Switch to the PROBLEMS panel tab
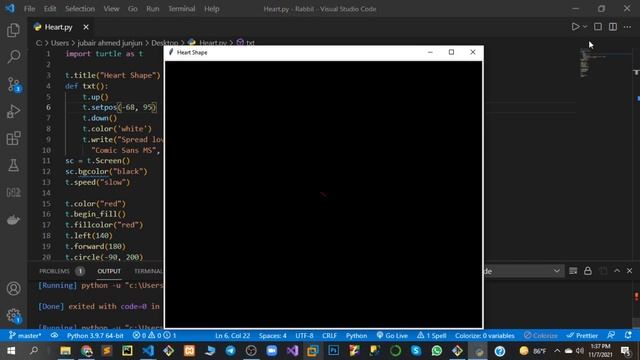 [x=61, y=271]
